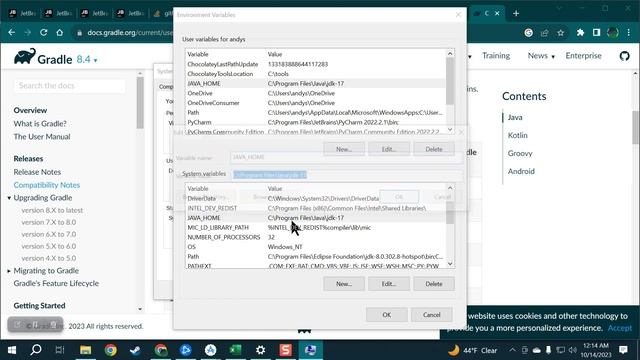This screenshot has height=360, width=640.
Task: Collapse the Upgrading Gradle section
Action: pos(9,198)
